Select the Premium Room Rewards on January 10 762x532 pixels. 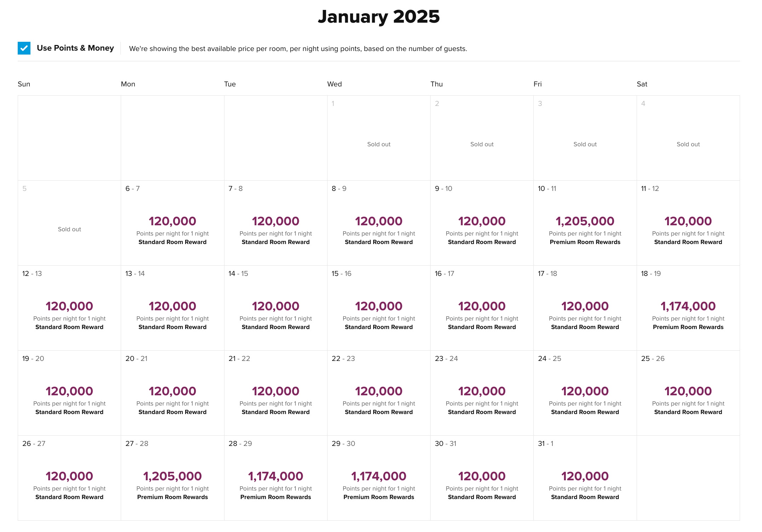pos(585,223)
